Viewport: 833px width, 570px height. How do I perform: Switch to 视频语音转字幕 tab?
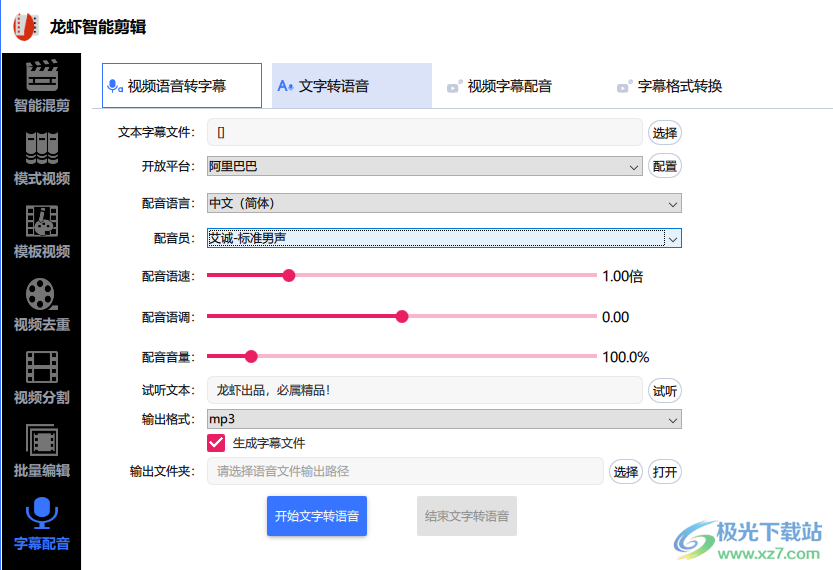coord(182,86)
